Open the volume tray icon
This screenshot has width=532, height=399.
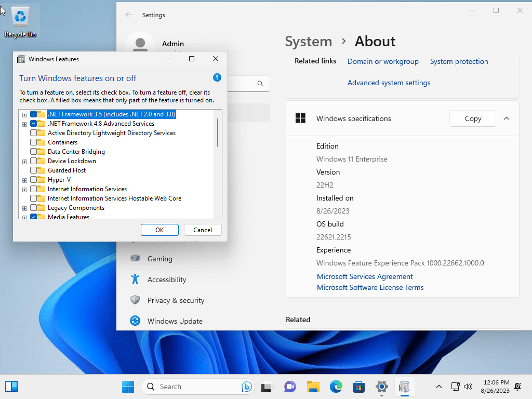pyautogui.click(x=468, y=387)
